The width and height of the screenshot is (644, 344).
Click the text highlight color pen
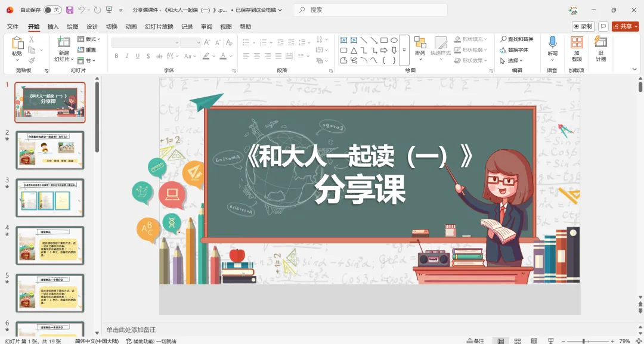(x=206, y=56)
